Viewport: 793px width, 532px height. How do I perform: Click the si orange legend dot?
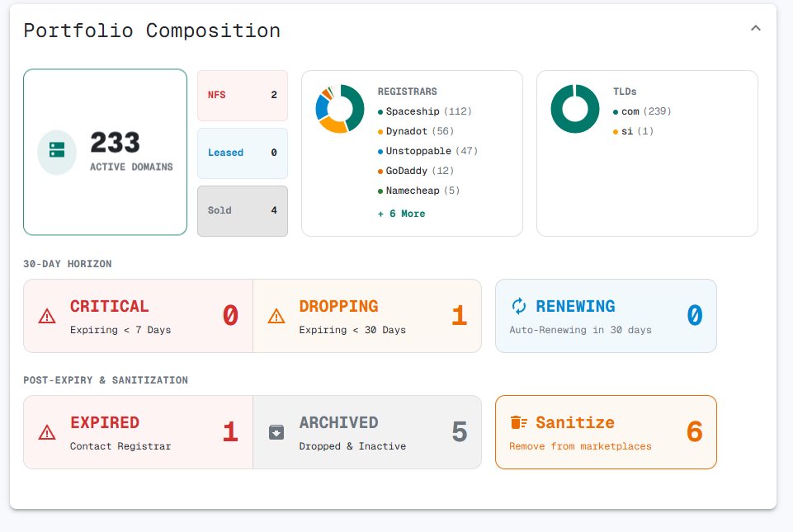[x=616, y=132]
